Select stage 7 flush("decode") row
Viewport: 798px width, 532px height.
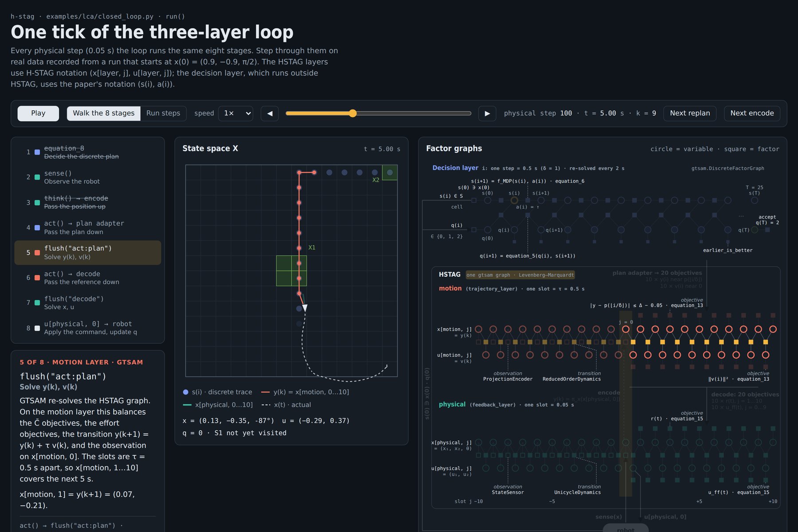(88, 303)
